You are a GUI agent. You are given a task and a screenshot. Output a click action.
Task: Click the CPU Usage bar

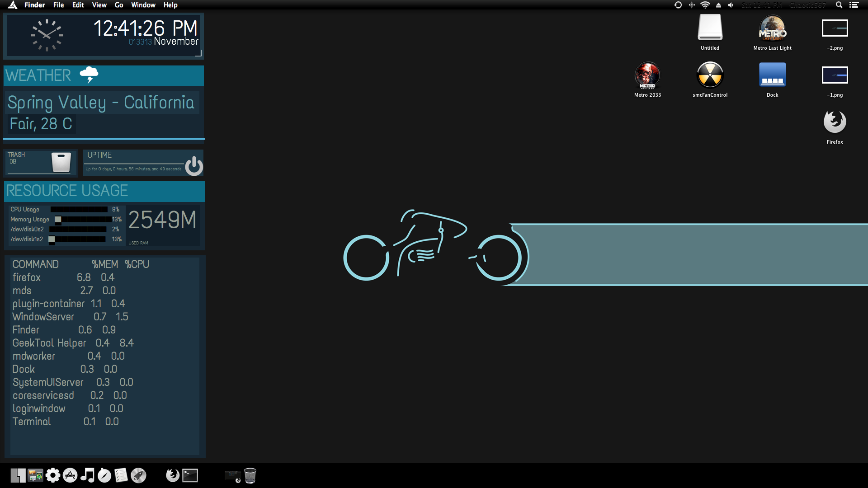79,210
